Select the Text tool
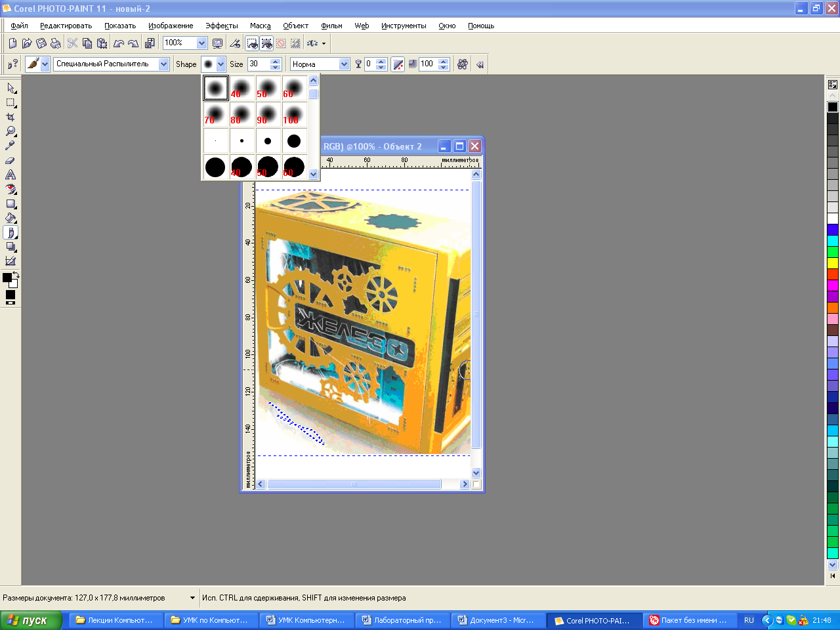This screenshot has height=630, width=840. 10,175
